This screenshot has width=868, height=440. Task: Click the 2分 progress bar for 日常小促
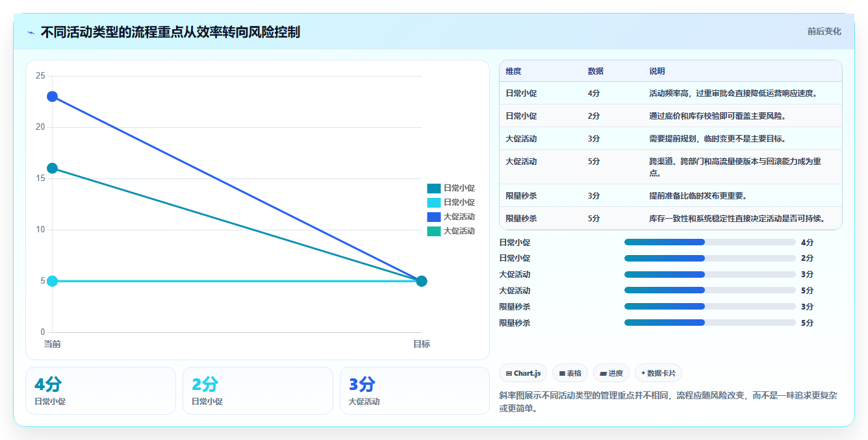710,258
